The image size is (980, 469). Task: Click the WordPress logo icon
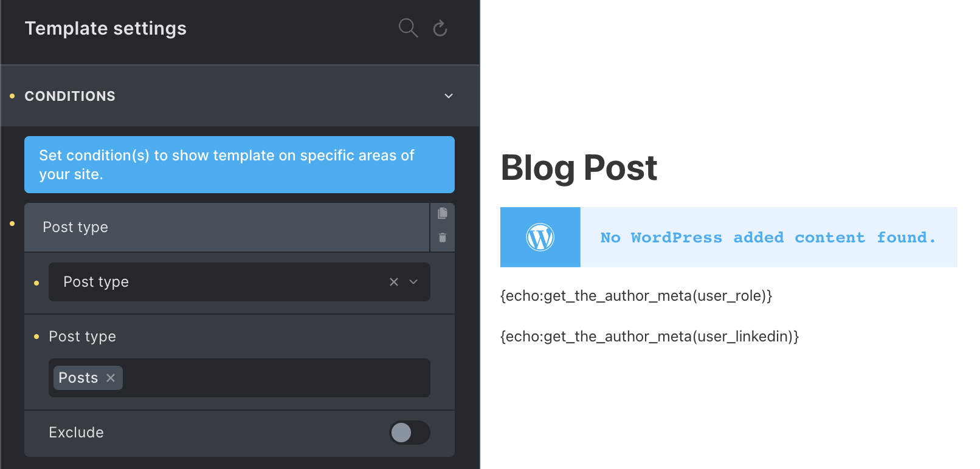(x=540, y=237)
